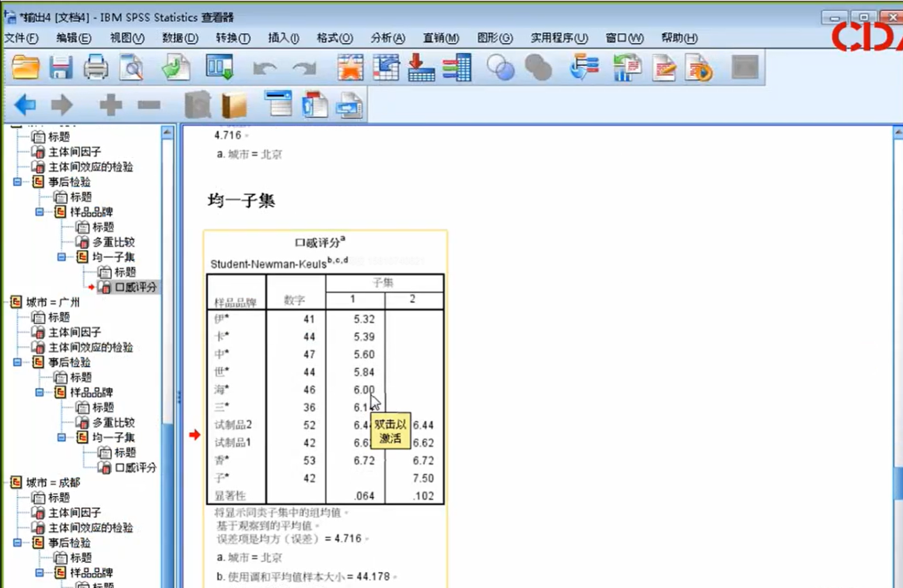Select 口感评分 under 城市 = 广州
The width and height of the screenshot is (903, 588).
tap(135, 467)
